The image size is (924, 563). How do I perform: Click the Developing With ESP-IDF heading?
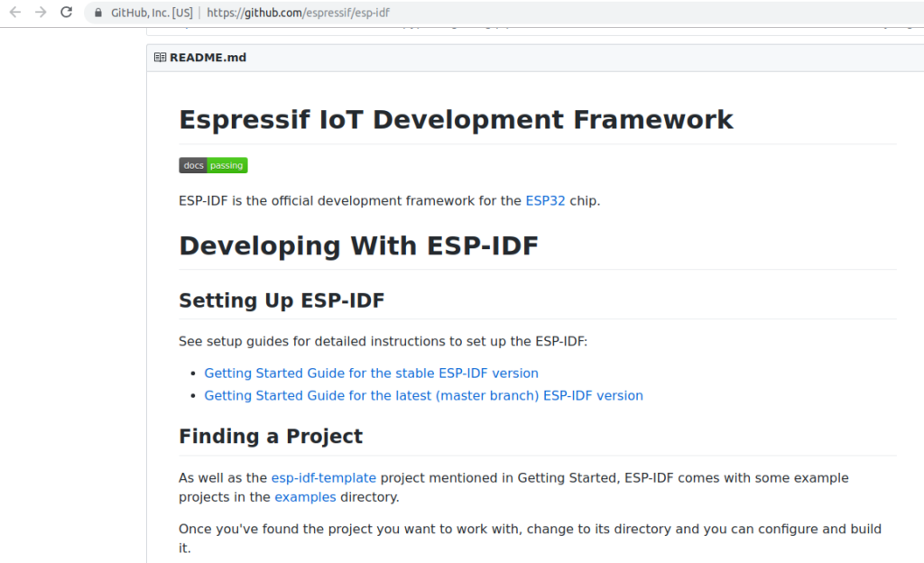(359, 246)
